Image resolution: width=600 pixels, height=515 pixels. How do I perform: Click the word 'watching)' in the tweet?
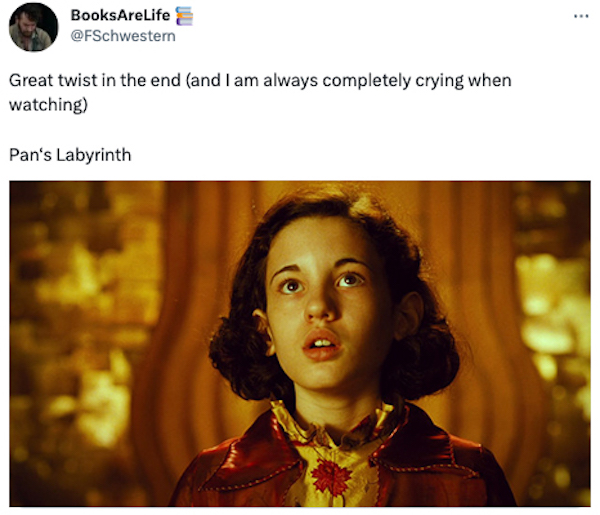point(48,104)
